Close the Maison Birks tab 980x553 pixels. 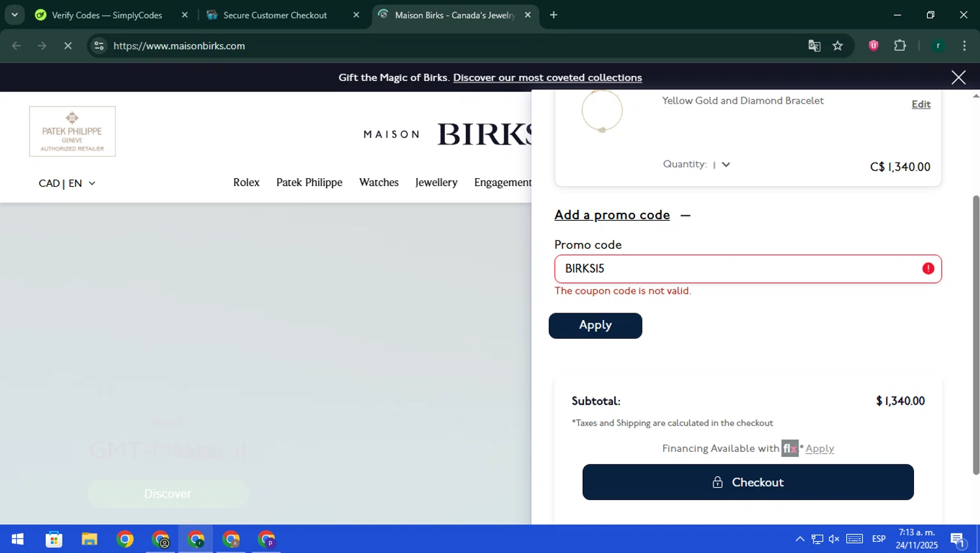[528, 15]
